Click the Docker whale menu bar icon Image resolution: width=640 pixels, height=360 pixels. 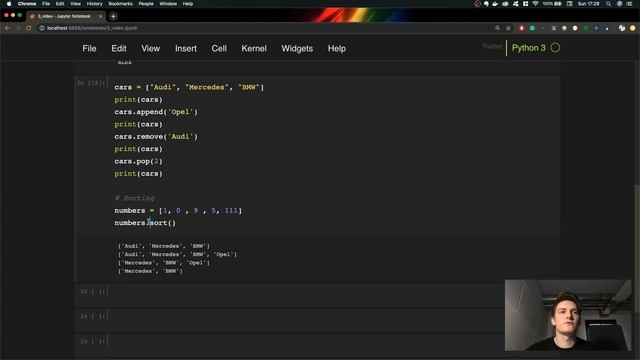click(495, 4)
